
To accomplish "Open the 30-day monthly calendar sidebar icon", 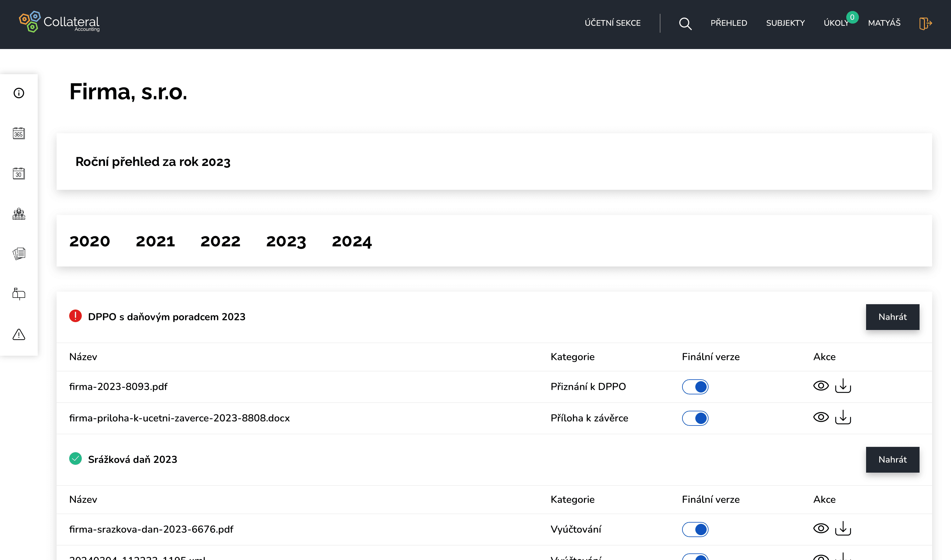I will tap(19, 173).
